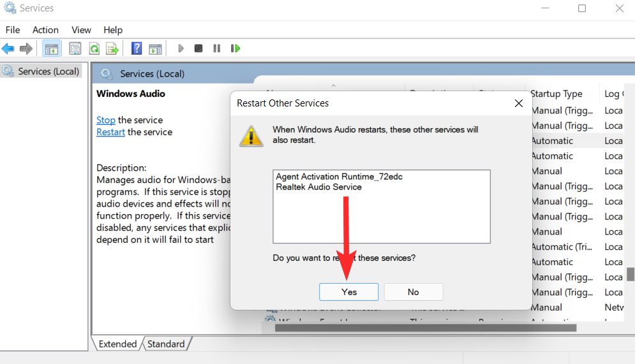Open the Action menu
This screenshot has height=364, width=635.
45,30
